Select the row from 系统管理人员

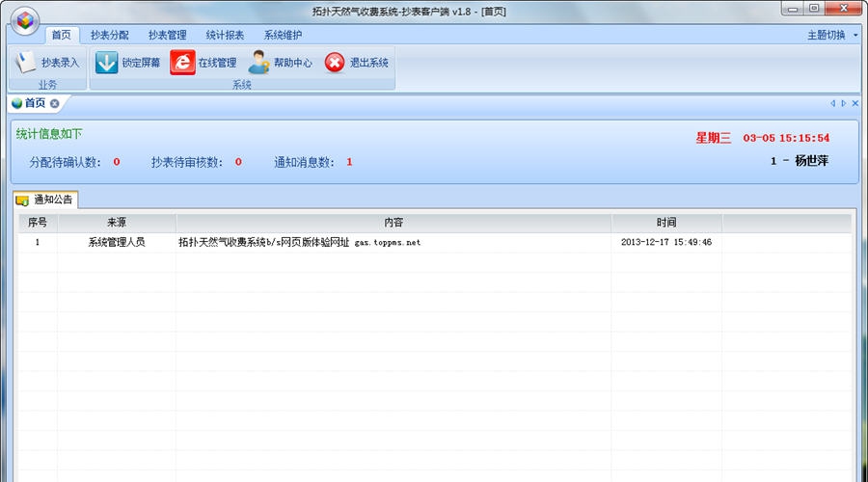point(435,242)
